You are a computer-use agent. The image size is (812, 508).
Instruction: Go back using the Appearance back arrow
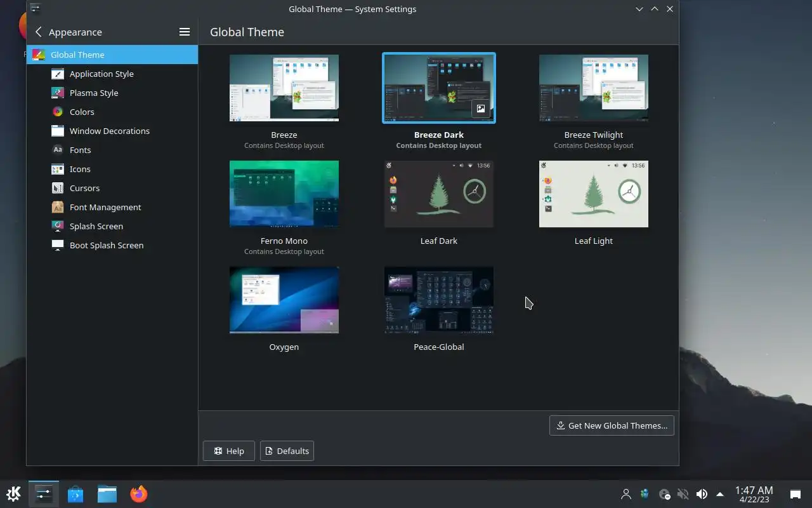[x=39, y=32]
